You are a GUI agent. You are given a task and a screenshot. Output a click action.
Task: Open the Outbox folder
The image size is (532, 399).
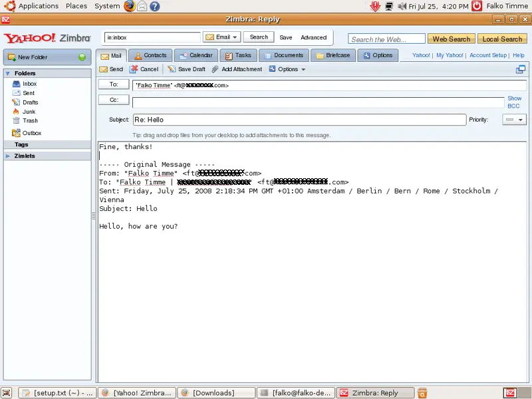(27, 133)
